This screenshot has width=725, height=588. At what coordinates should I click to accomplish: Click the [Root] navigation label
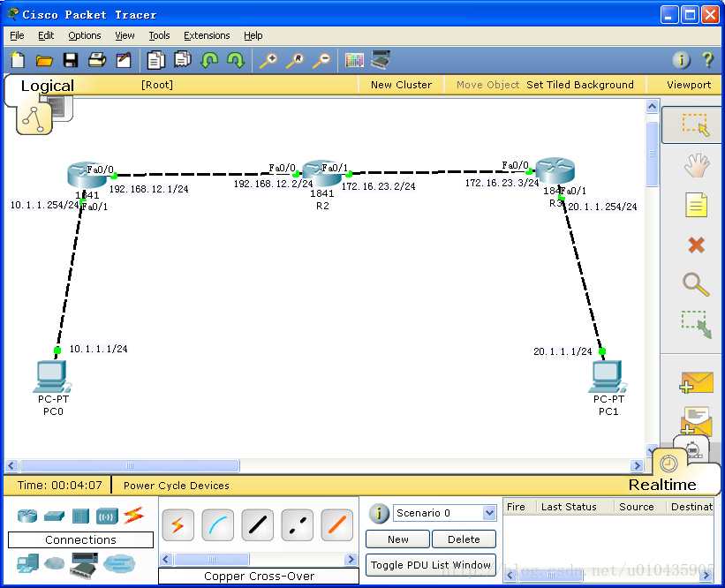[157, 85]
